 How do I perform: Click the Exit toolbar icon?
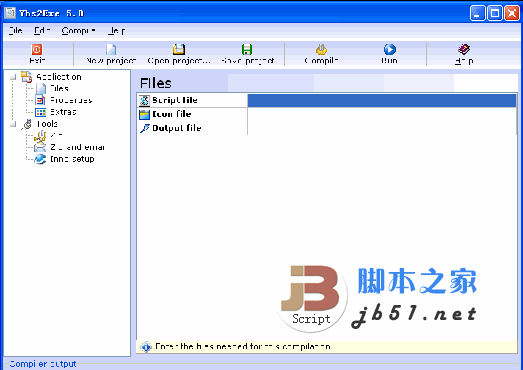pyautogui.click(x=37, y=49)
